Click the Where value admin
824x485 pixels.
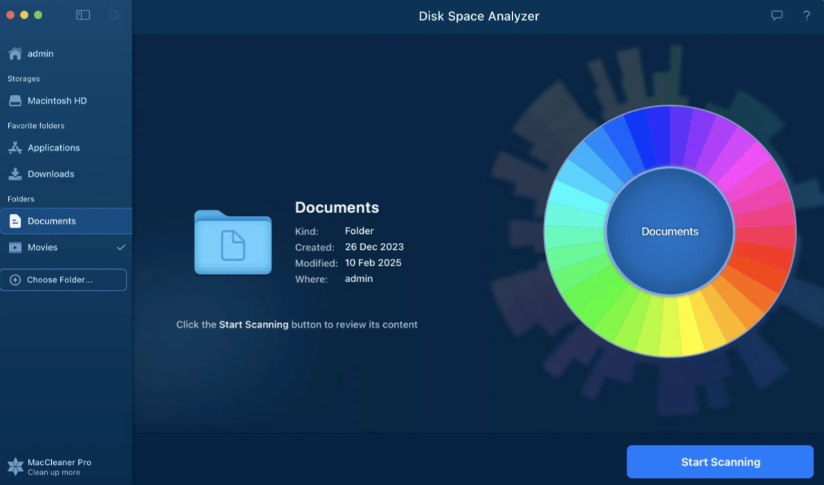point(359,278)
